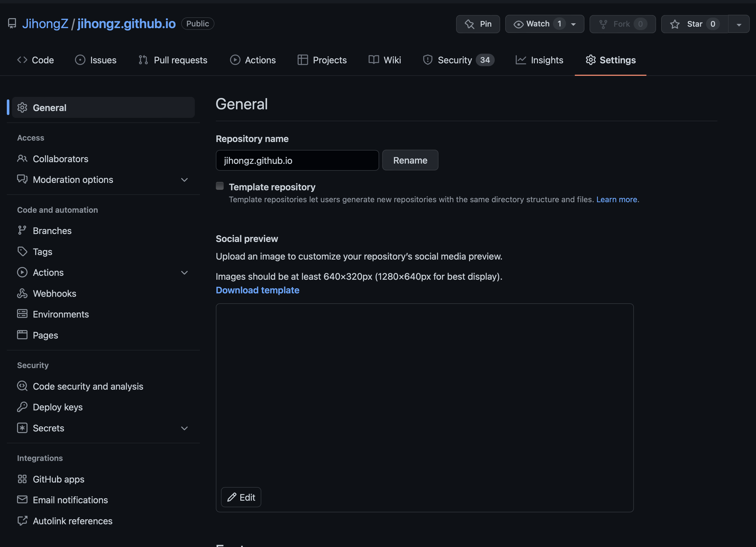Open the Tags icon in the sidebar
Screen dimensions: 756x547
22,251
